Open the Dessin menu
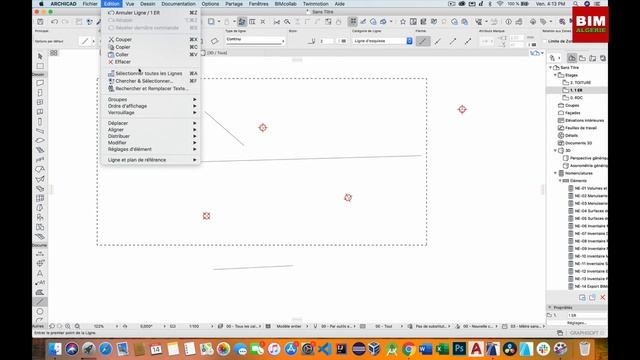 (x=147, y=4)
